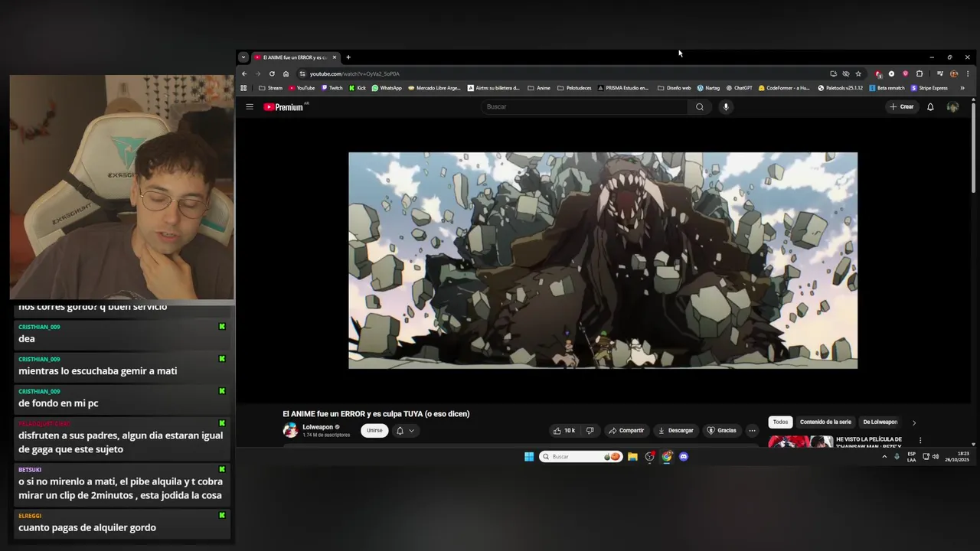980x551 pixels.
Task: Open notification preferences bell dropdown for Lolweapon
Action: [x=404, y=431]
